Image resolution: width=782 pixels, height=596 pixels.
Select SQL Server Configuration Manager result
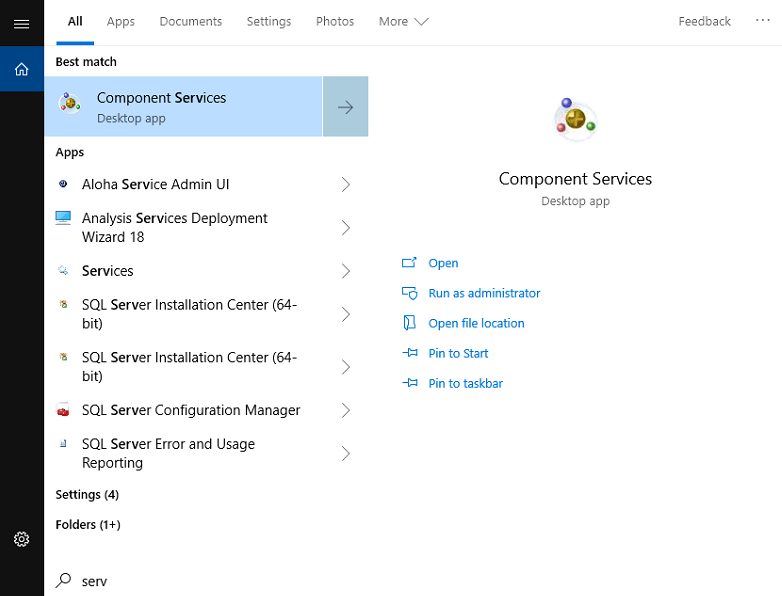[x=206, y=410]
